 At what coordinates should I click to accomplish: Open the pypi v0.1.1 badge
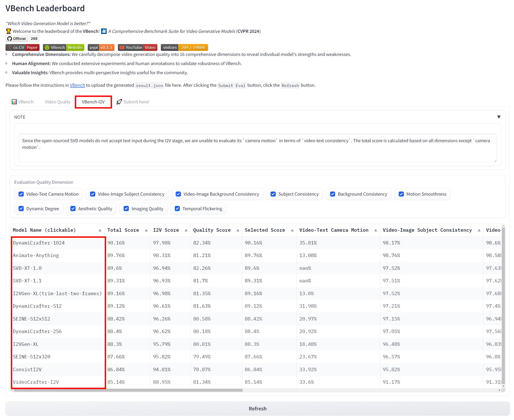[101, 47]
